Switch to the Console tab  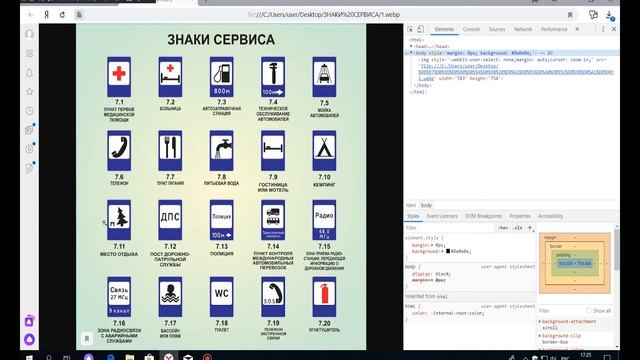click(471, 29)
